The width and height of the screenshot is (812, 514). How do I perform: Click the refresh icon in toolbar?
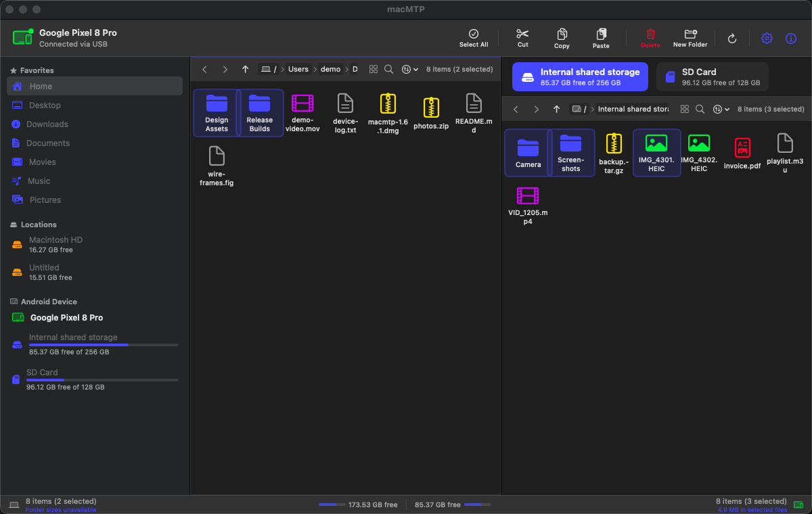point(731,39)
